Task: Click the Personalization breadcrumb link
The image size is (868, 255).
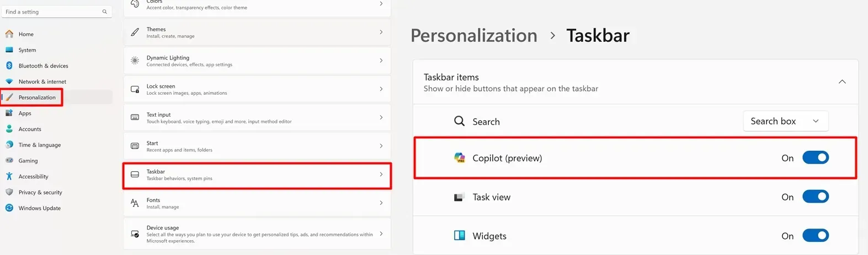Action: (x=473, y=36)
